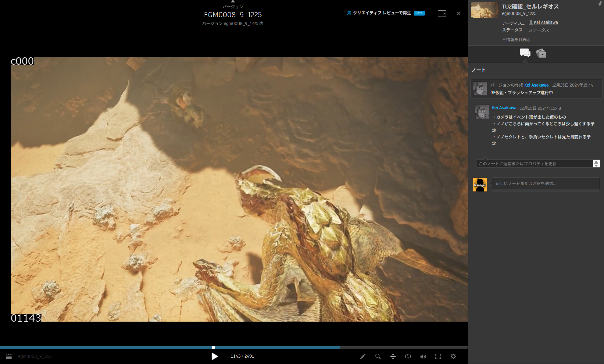The height and width of the screenshot is (364, 604).
Task: Pin the panel with pushpin icon
Action: pos(600,4)
